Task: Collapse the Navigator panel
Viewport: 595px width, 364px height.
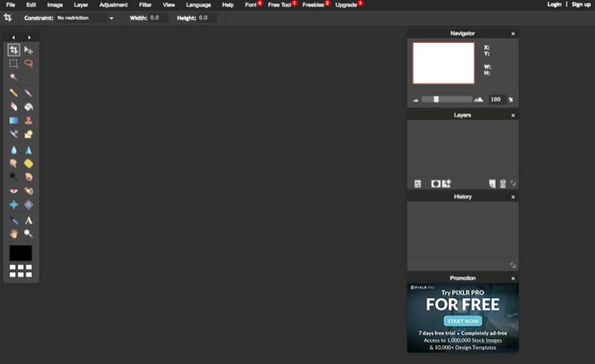Action: point(513,33)
